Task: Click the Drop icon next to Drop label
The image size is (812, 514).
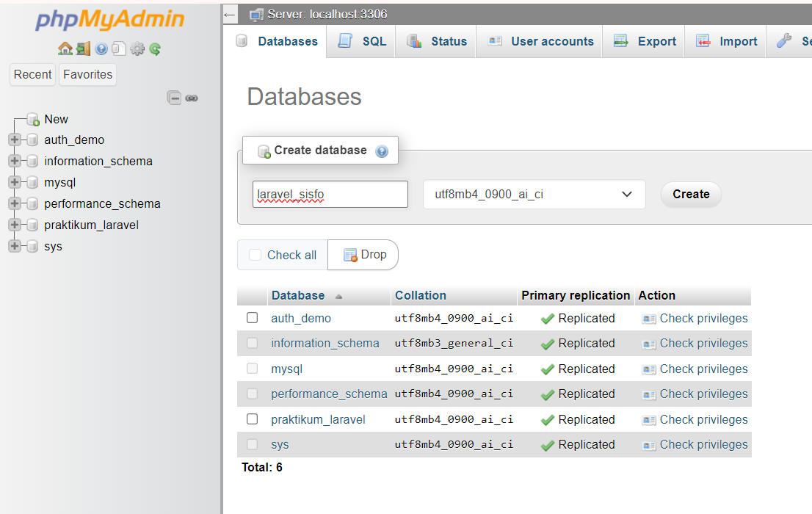Action: pyautogui.click(x=351, y=255)
